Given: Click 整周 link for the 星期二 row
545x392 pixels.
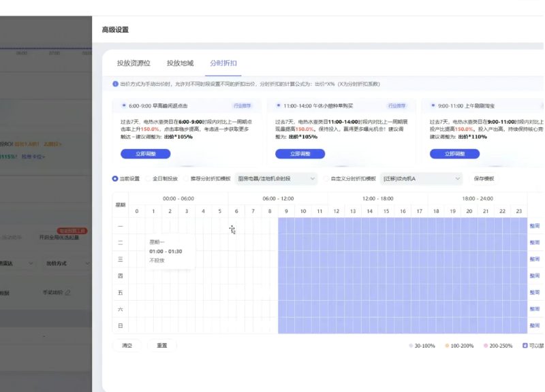Looking at the screenshot, I should click(535, 243).
